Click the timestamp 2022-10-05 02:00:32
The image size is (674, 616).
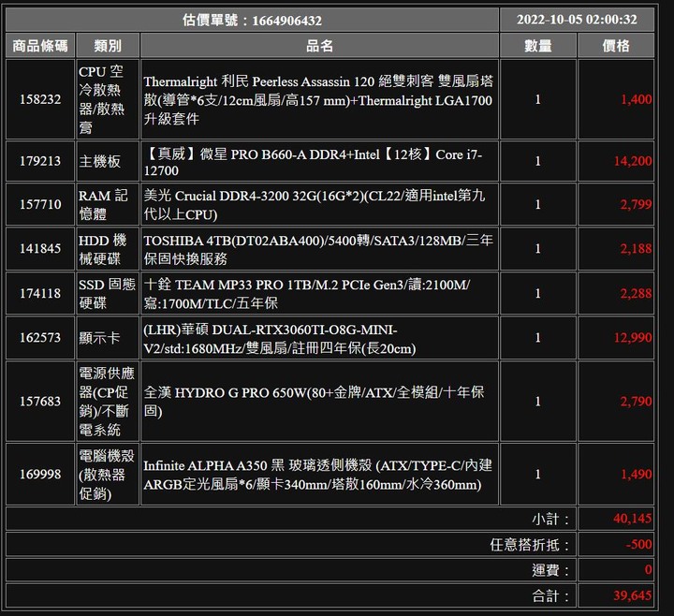[x=577, y=20]
